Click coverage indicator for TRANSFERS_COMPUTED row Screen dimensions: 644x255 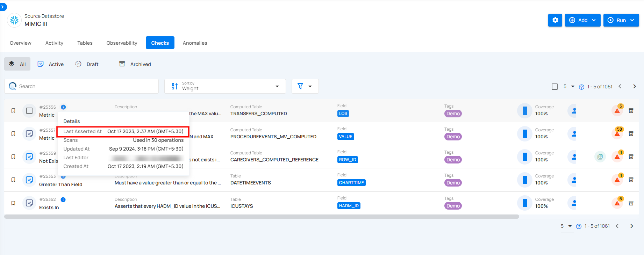524,111
